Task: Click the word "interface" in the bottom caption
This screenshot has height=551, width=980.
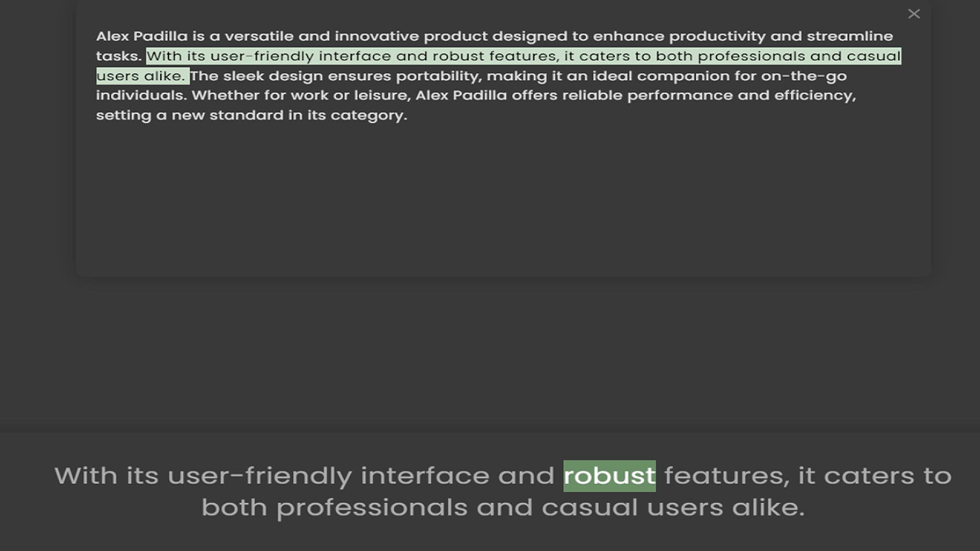Action: [425, 476]
